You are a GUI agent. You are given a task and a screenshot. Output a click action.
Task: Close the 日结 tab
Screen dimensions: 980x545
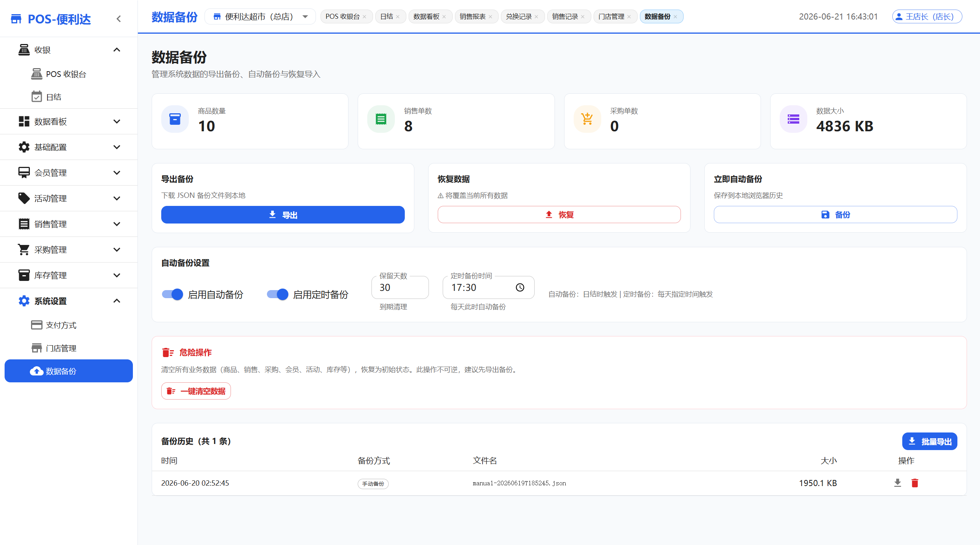(398, 17)
